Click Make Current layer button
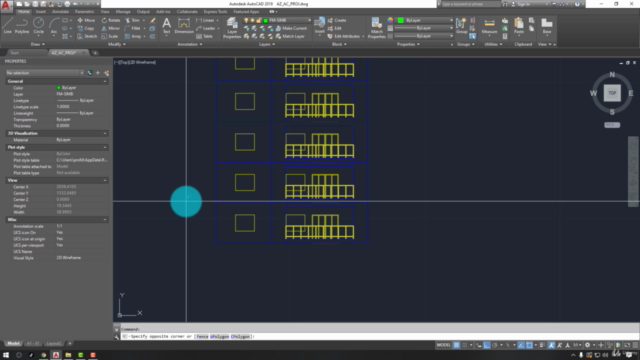640x360 pixels. point(291,28)
